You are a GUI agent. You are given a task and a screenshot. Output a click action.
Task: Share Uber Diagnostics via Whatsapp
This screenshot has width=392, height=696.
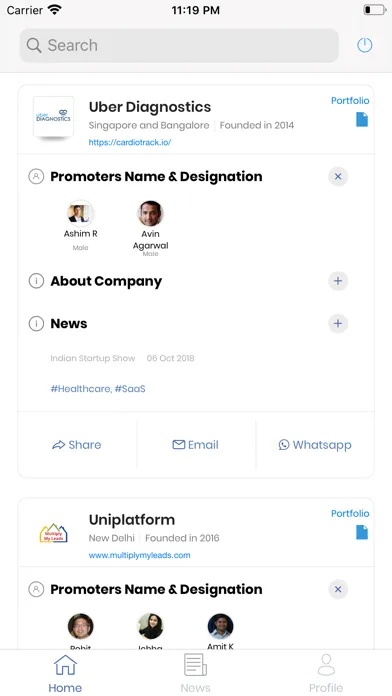(x=315, y=445)
